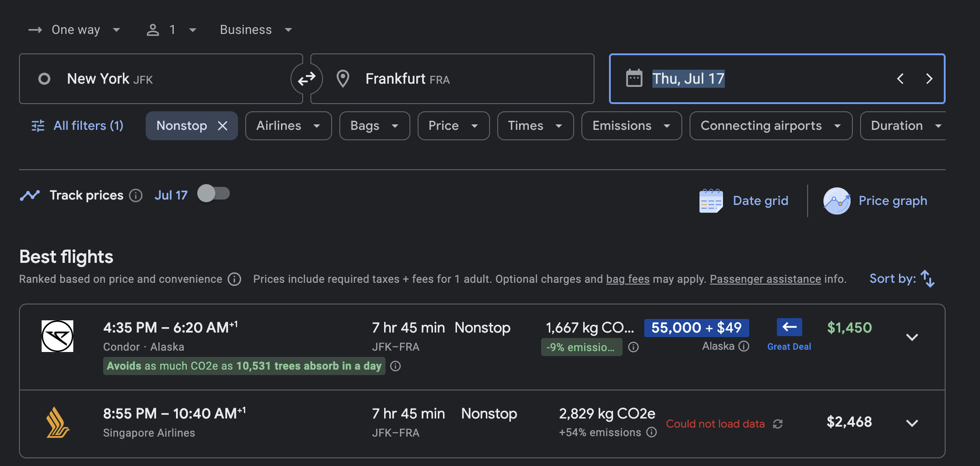The width and height of the screenshot is (980, 466).
Task: Click Singapore Airlines logo
Action: click(x=57, y=422)
